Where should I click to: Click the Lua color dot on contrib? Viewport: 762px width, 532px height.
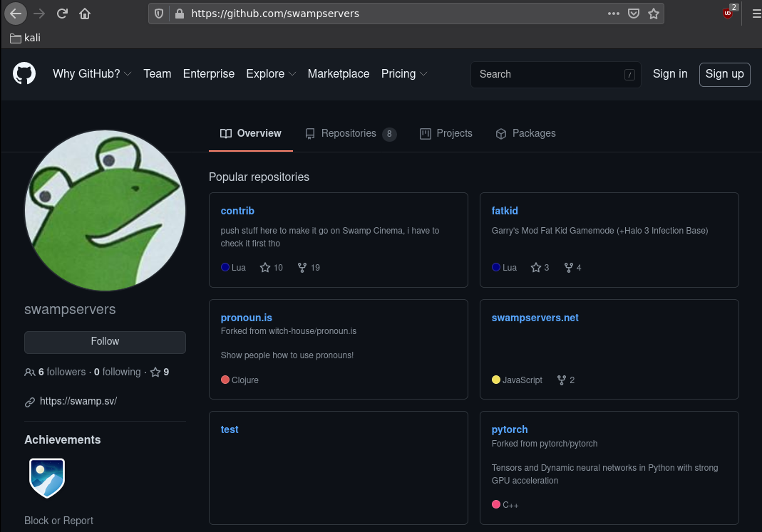[x=225, y=267]
